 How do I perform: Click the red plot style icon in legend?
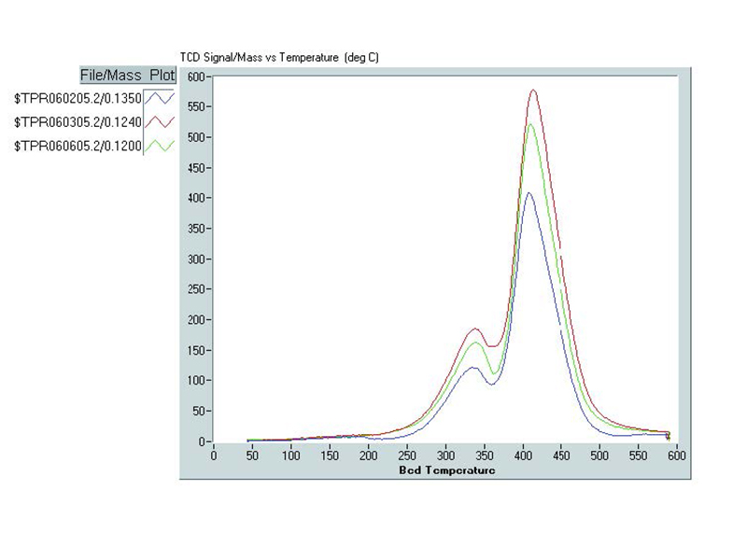click(160, 121)
